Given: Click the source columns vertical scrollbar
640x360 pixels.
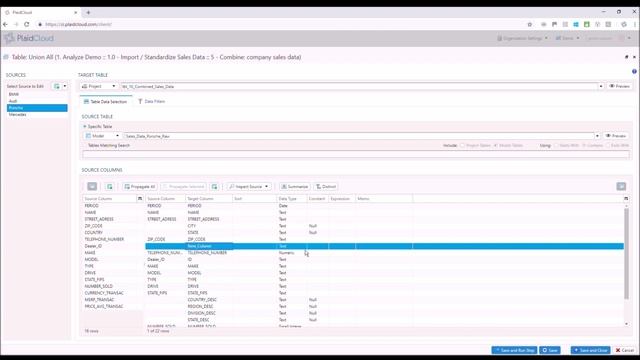Looking at the screenshot, I should pyautogui.click(x=627, y=253).
